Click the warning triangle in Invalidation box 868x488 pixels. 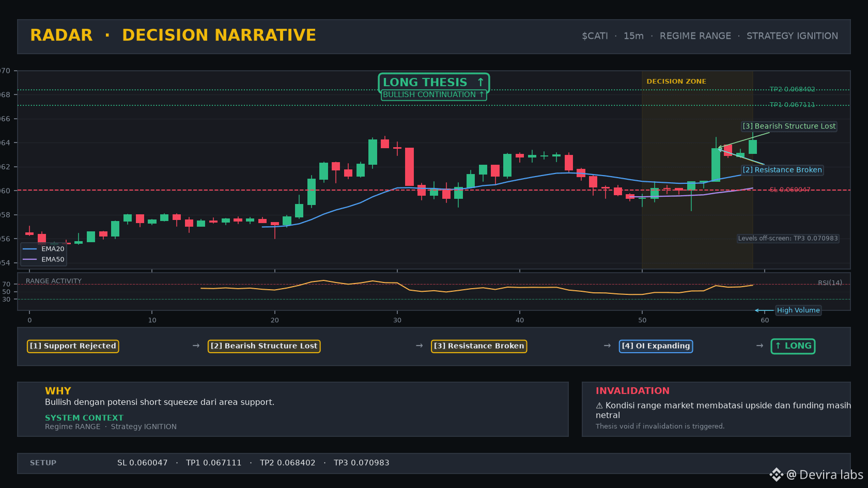(x=599, y=405)
